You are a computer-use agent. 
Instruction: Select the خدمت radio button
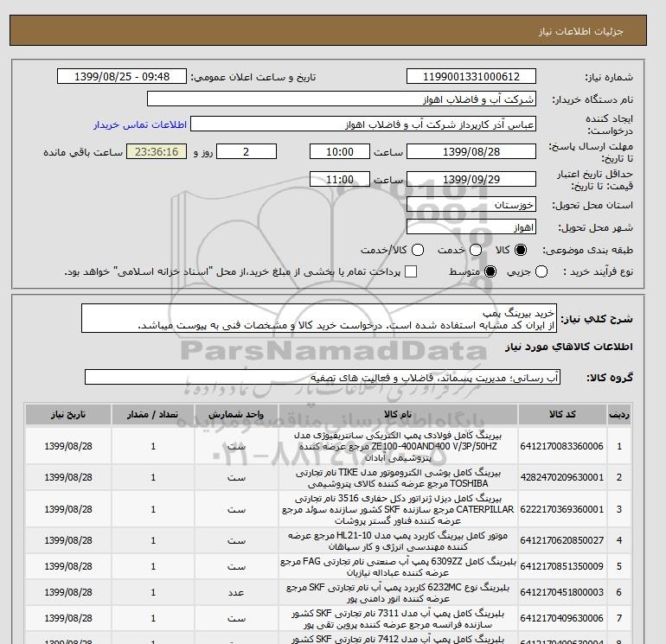(x=476, y=250)
